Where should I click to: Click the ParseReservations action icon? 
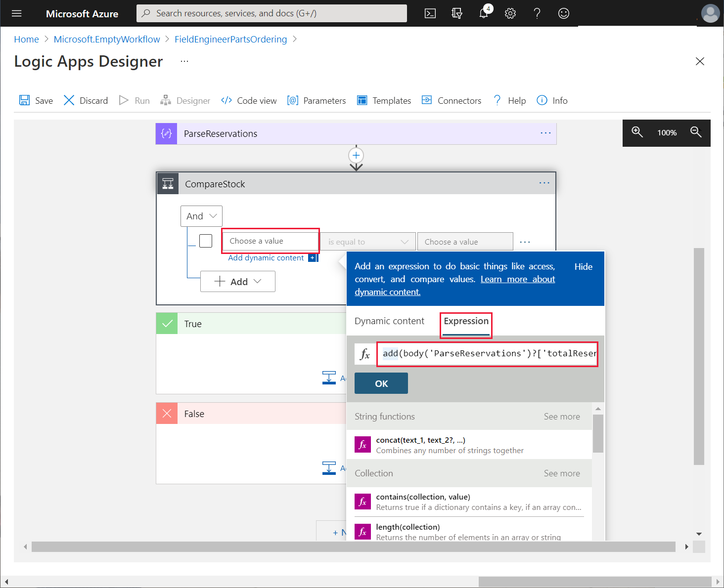(167, 133)
